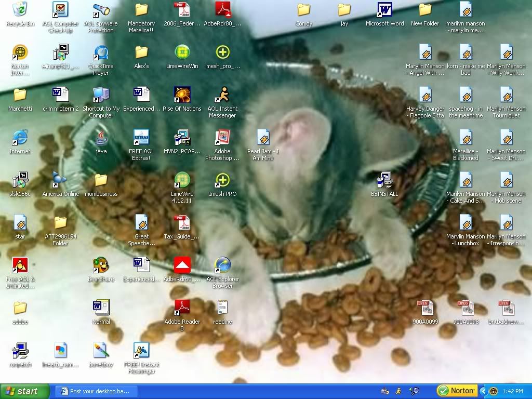Select the Adobe Photoshop shortcut

222,138
